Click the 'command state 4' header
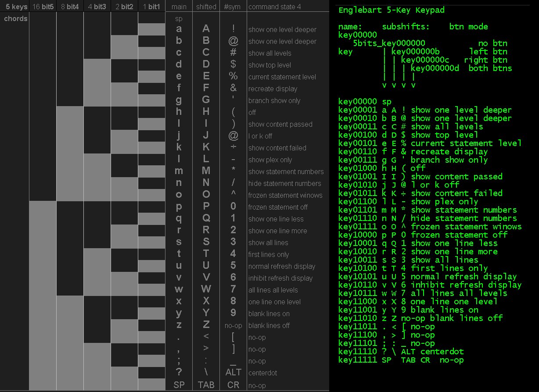Image resolution: width=539 pixels, height=392 pixels. click(275, 7)
